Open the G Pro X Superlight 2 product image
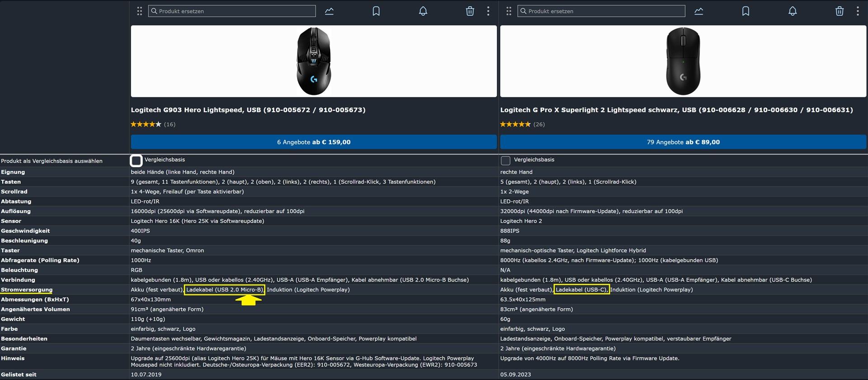Image resolution: width=868 pixels, height=380 pixels. [x=683, y=61]
